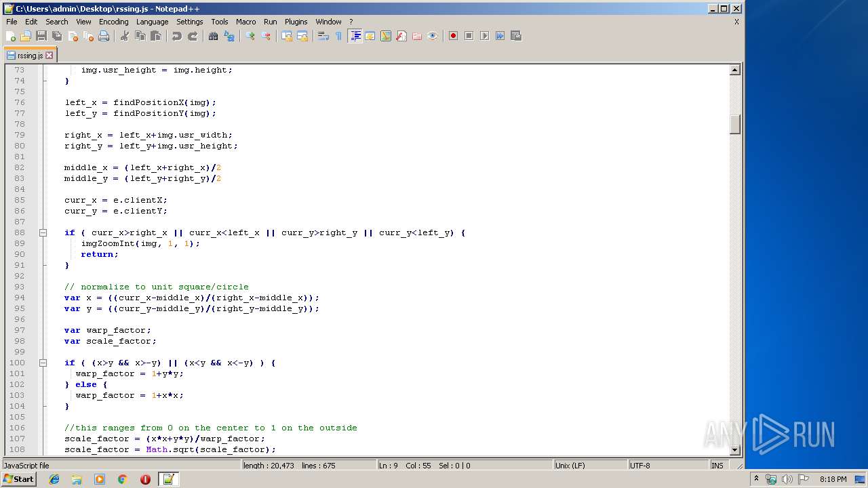Open Internet Explorer from the taskbar
The image size is (868, 488).
[x=54, y=479]
